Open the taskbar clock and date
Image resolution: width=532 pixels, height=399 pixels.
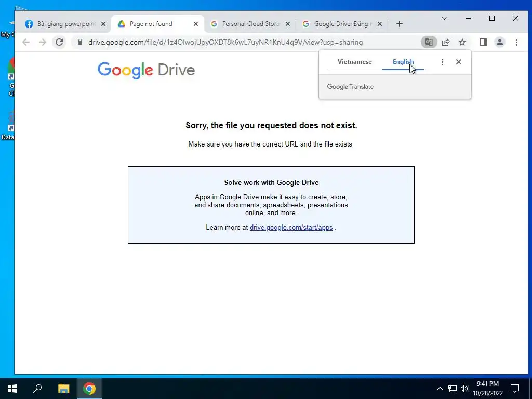(x=488, y=389)
